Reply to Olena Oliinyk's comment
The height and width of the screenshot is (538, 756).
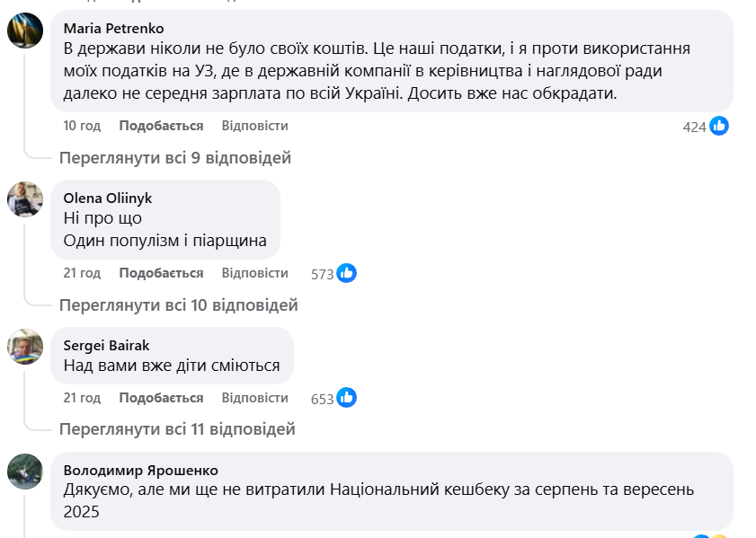(x=254, y=273)
